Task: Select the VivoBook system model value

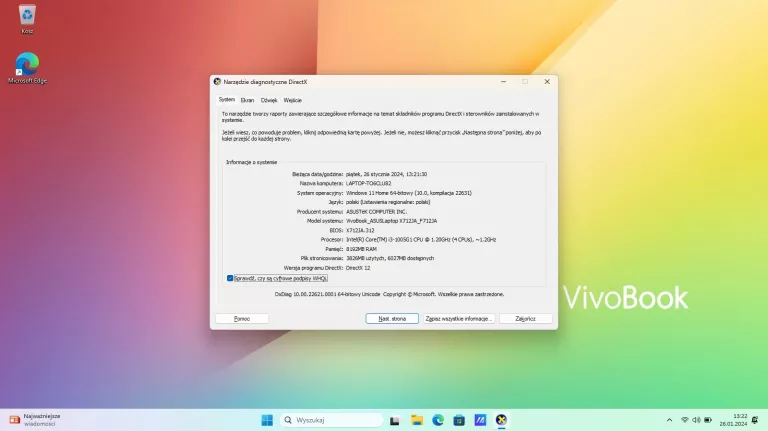Action: [391, 221]
